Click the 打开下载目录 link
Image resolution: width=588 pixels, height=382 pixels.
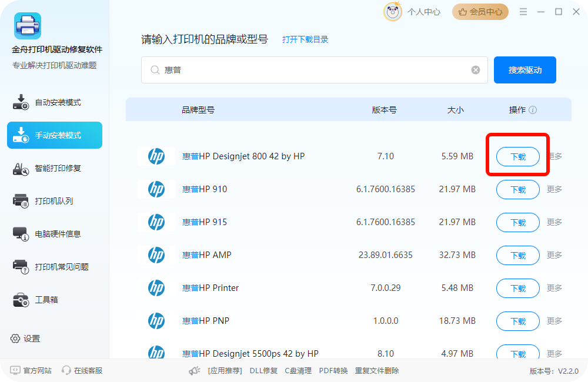coord(305,39)
